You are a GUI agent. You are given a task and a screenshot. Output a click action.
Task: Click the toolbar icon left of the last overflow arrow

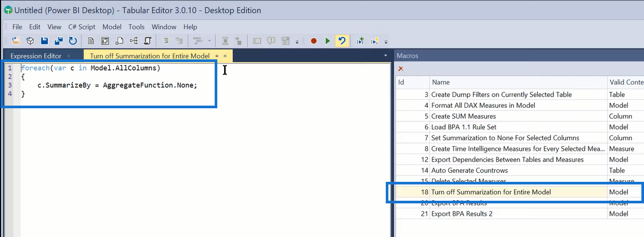pyautogui.click(x=375, y=40)
